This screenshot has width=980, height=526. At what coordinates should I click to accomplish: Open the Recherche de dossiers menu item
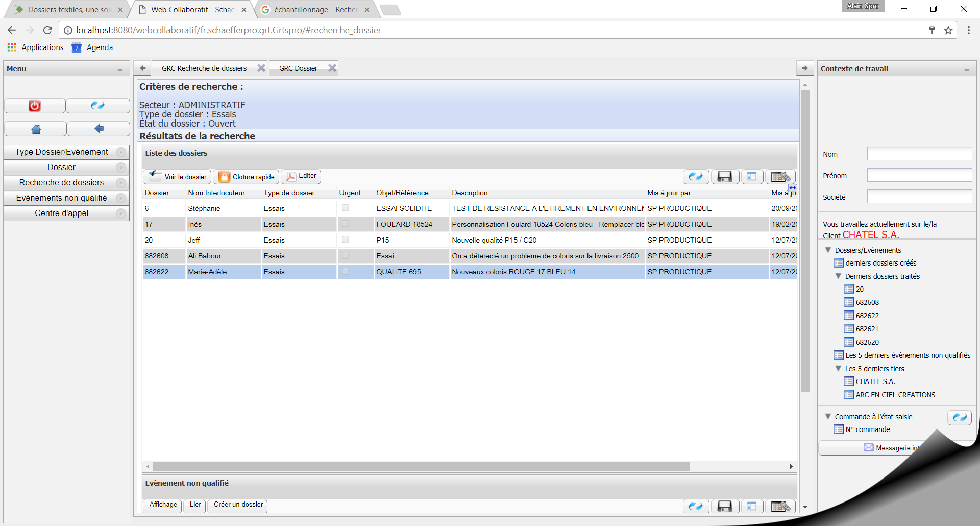[61, 182]
